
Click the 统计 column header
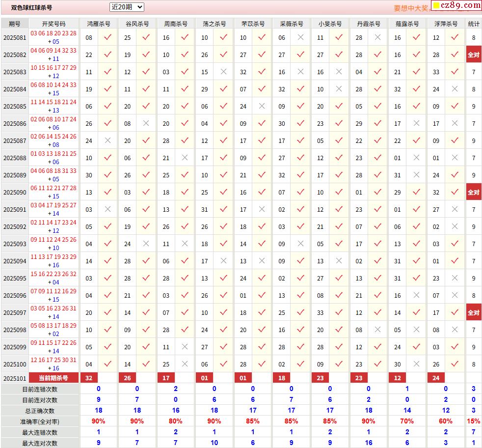point(474,24)
